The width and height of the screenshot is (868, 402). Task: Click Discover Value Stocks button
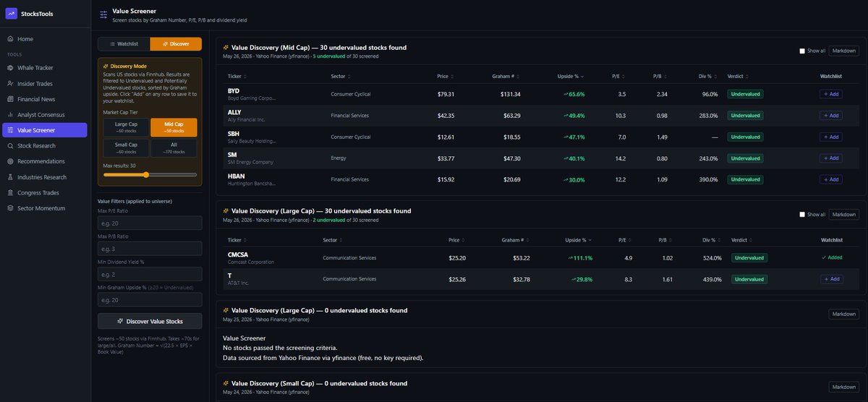pos(150,321)
